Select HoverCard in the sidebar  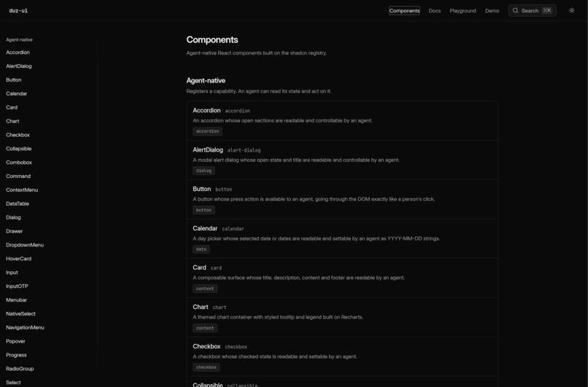(19, 259)
